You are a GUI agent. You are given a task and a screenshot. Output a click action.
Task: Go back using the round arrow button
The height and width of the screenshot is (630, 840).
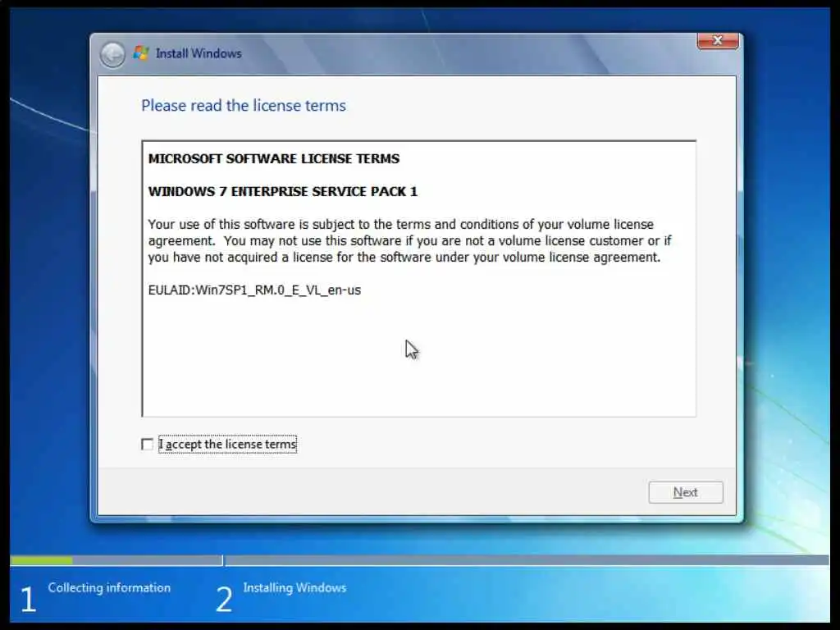click(112, 54)
